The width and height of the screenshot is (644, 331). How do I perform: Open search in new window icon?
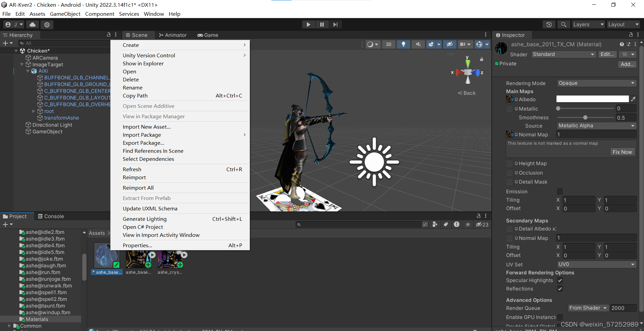click(x=425, y=224)
